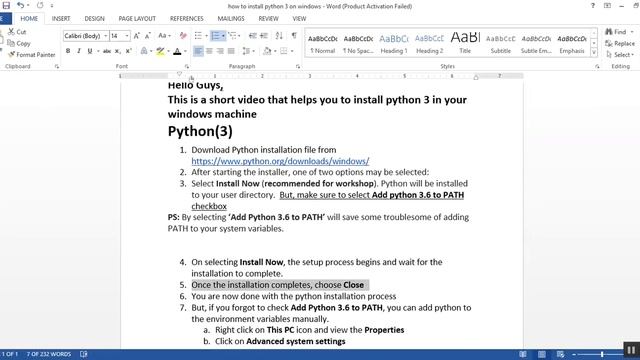This screenshot has width=640, height=360.
Task: Click the video pause button overlay
Action: tap(631, 350)
